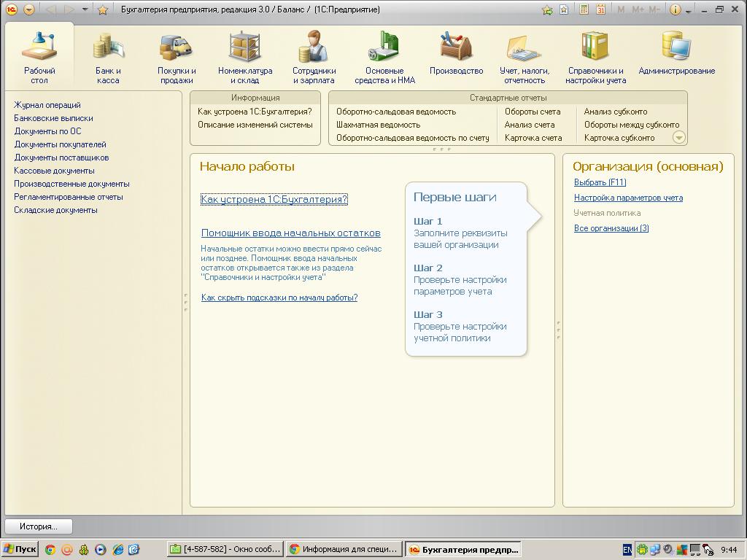The image size is (747, 560).
Task: Open the Все организации (3) link
Action: pyautogui.click(x=611, y=228)
